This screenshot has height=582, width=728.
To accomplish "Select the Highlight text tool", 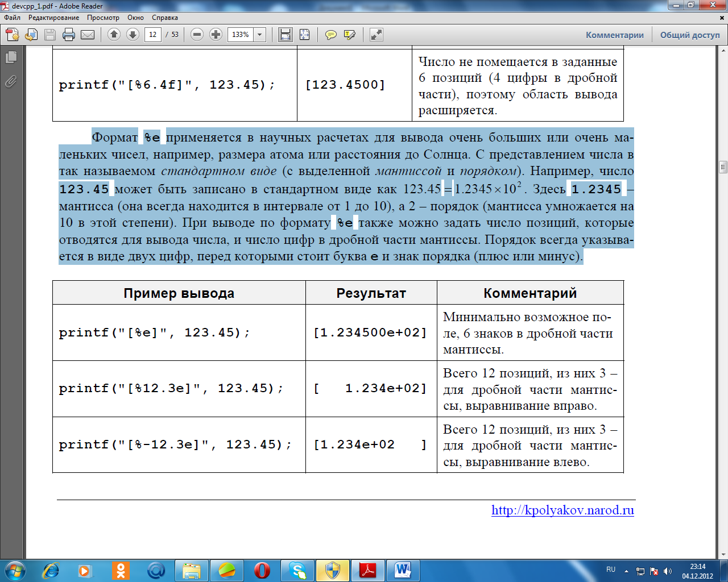I will [350, 35].
